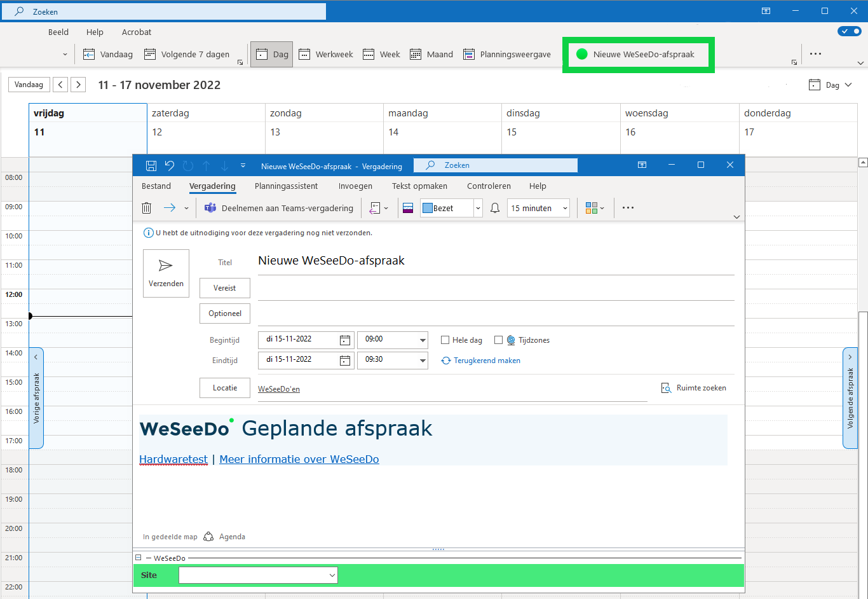
Task: Click the Vereist attendees button
Action: coord(225,288)
